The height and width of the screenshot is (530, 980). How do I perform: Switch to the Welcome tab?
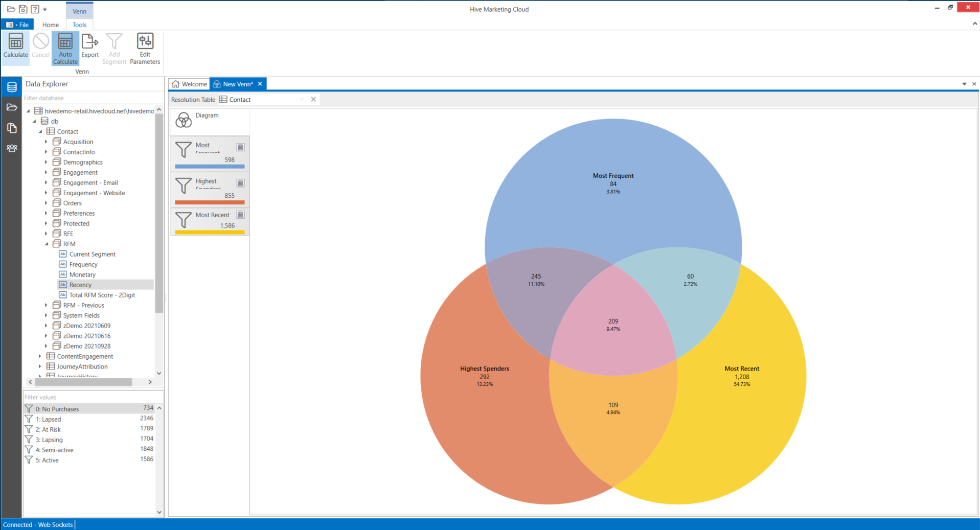coord(189,84)
